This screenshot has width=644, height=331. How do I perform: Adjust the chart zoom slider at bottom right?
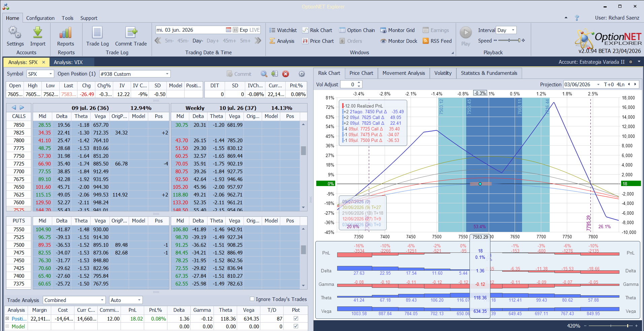[x=610, y=326]
